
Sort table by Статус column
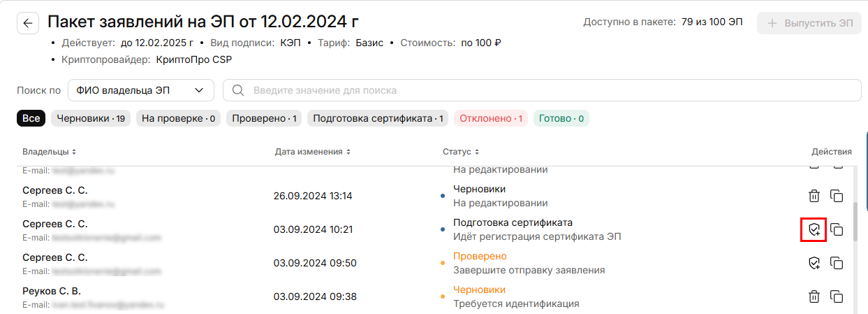(x=461, y=152)
